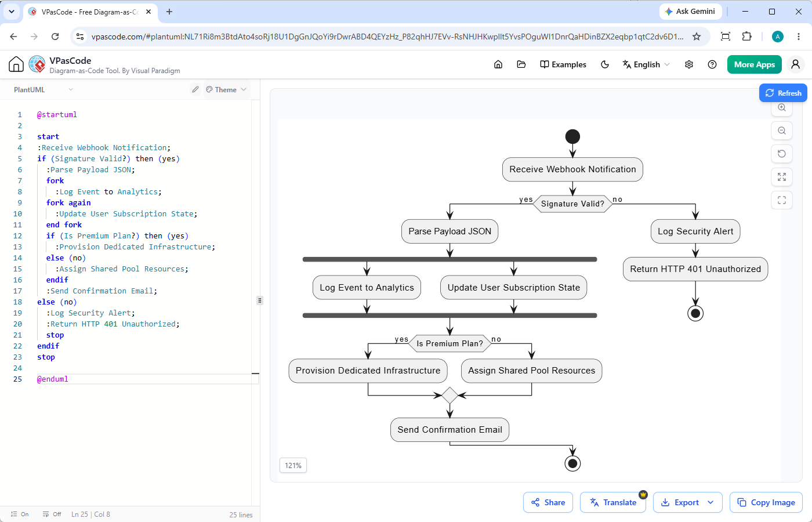812x522 pixels.
Task: Open Chrome three-dot menu
Action: (x=799, y=37)
